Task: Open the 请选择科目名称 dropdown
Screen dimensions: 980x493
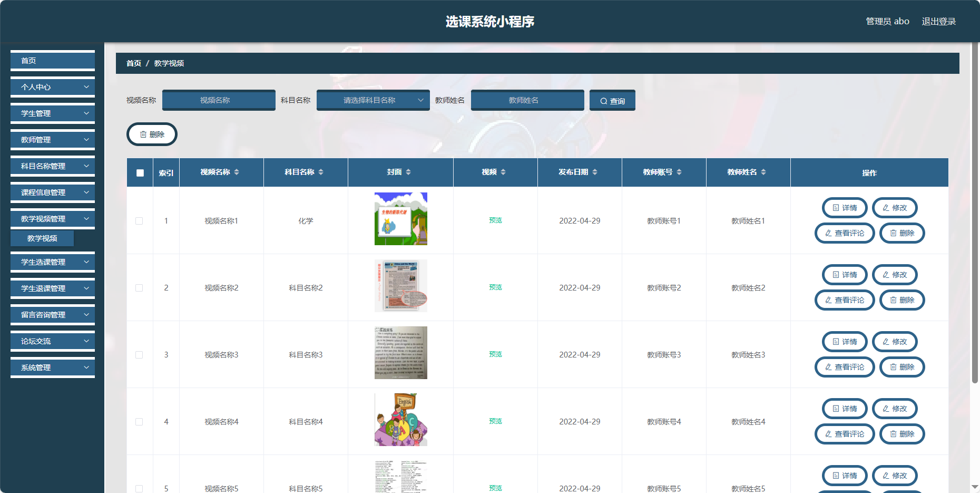Action: [x=373, y=100]
